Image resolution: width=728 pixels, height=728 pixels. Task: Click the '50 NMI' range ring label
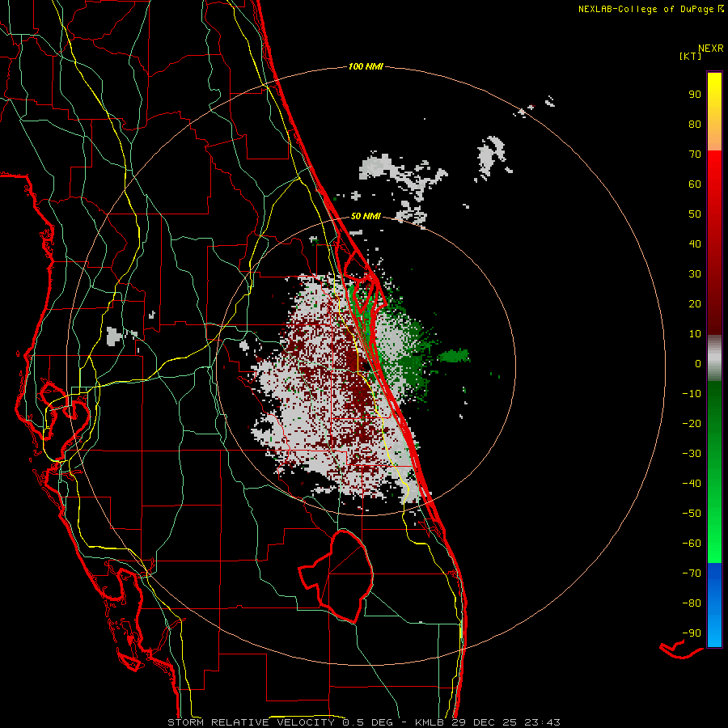pos(366,216)
